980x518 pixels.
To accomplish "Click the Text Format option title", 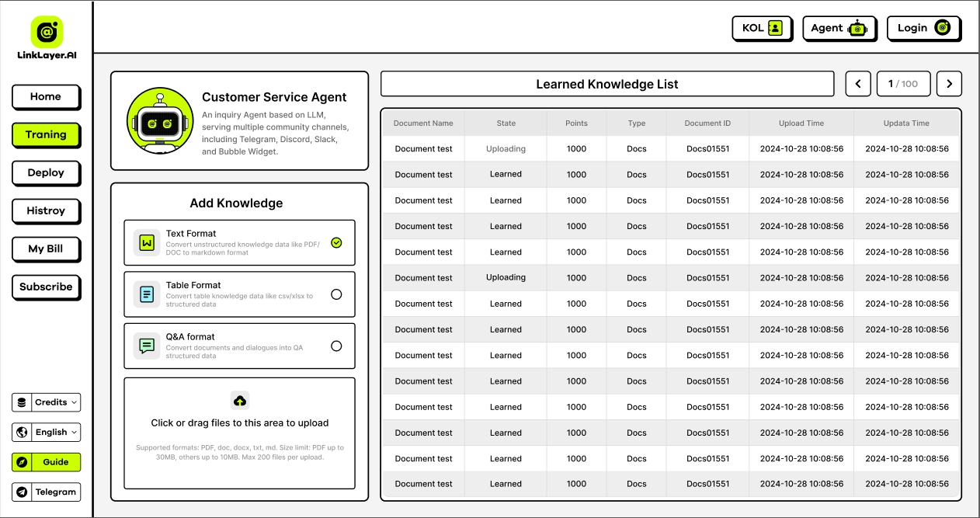I will pos(191,234).
